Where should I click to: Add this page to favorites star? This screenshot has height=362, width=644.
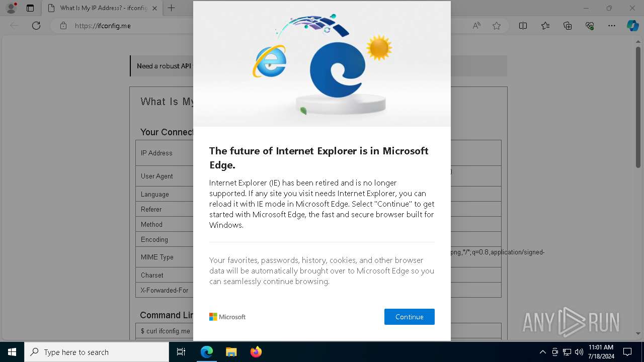[x=497, y=26]
